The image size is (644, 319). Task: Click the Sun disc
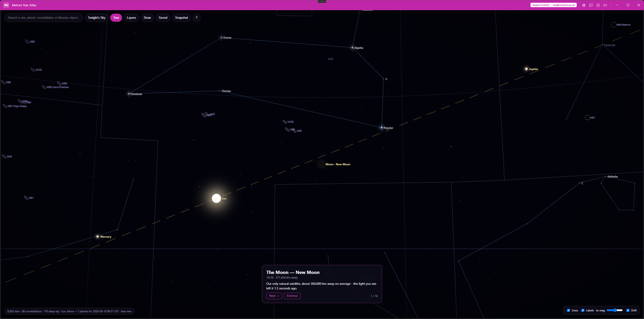(x=216, y=198)
